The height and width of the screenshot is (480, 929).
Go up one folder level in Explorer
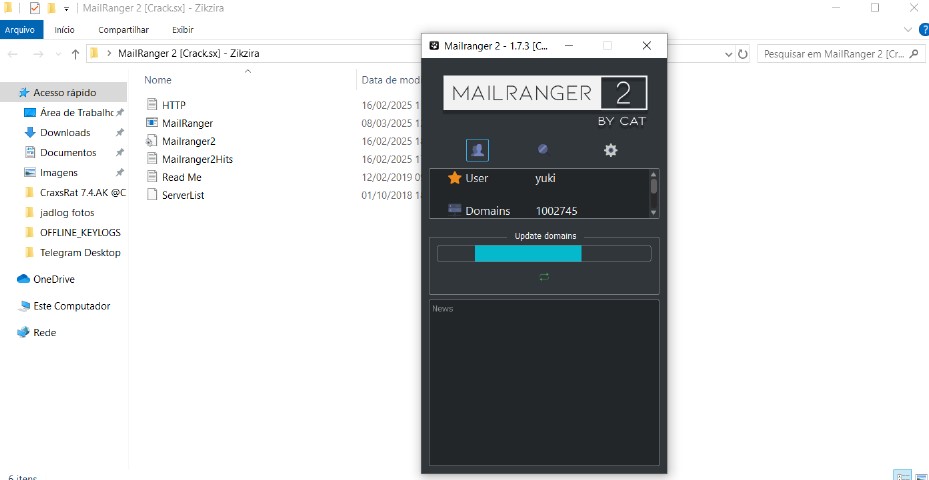click(x=75, y=54)
